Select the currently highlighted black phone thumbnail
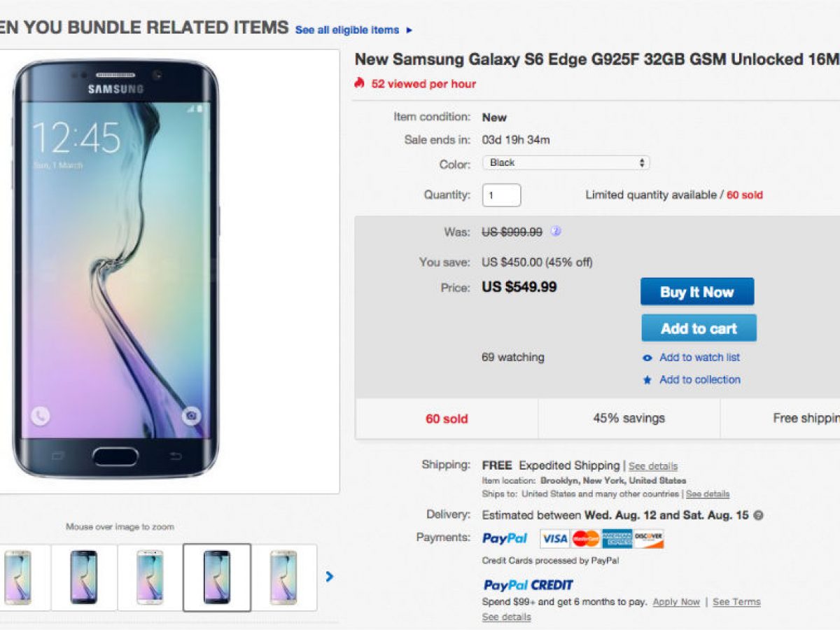This screenshot has width=840, height=630. pyautogui.click(x=217, y=577)
